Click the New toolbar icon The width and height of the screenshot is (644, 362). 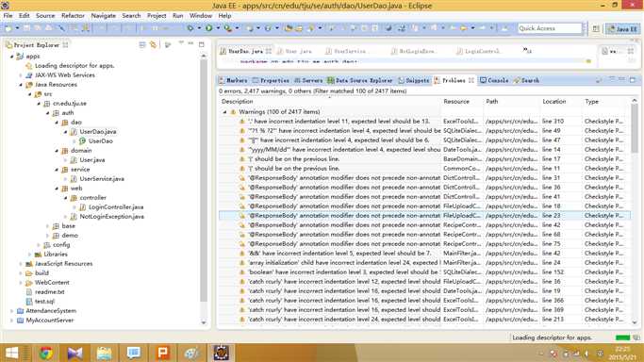click(8, 28)
